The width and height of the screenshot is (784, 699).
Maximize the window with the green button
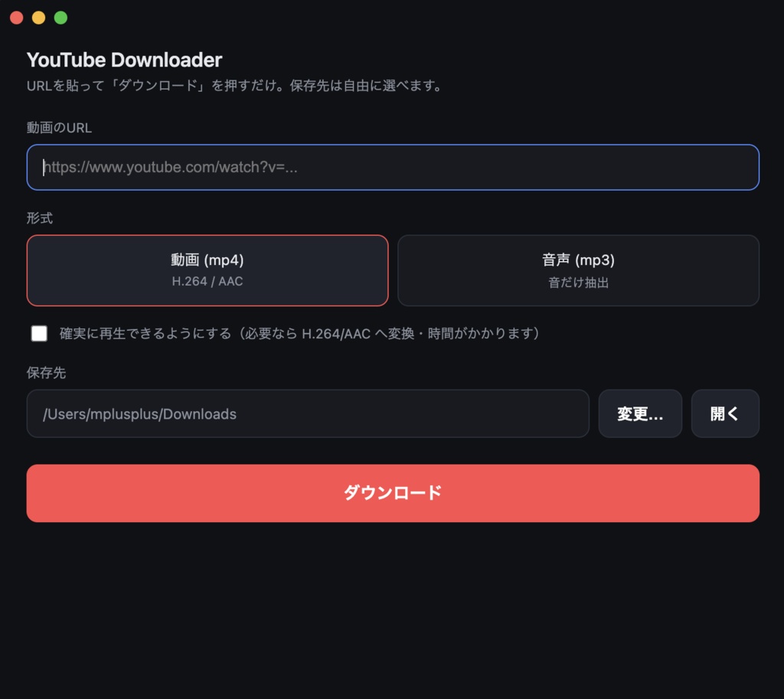coord(60,18)
